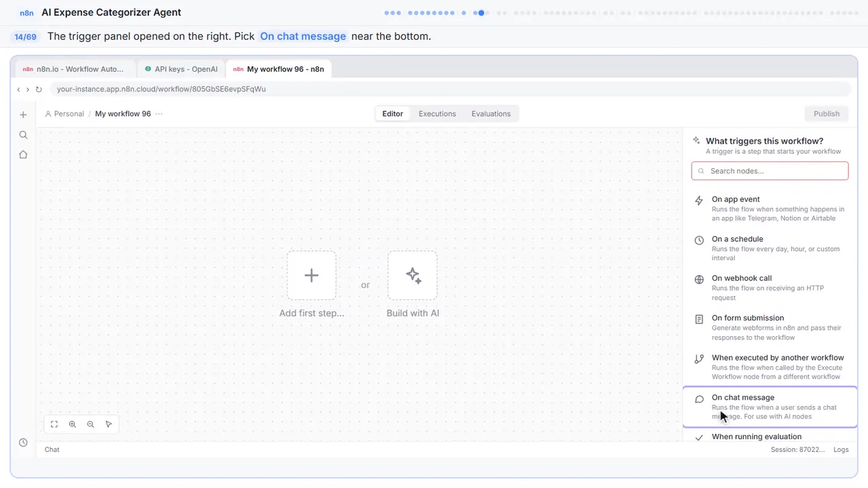Select the pointer tool in canvas controls

[x=108, y=424]
